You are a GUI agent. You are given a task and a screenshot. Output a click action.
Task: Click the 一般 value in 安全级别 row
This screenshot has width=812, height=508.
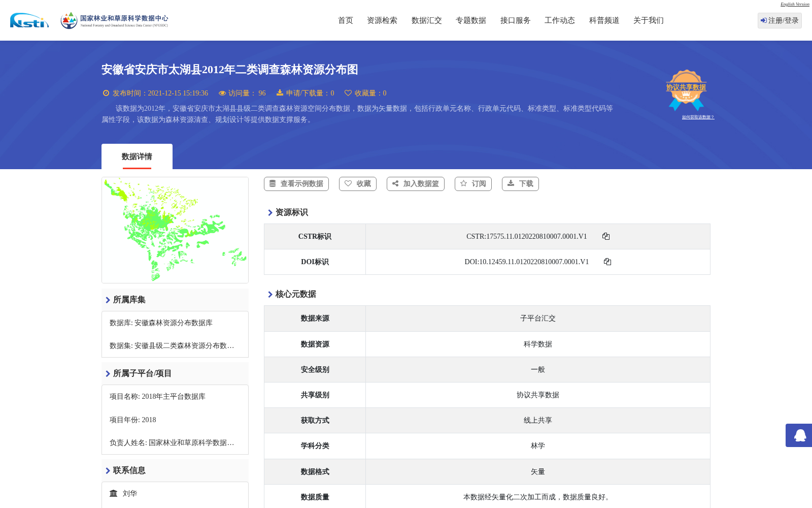pyautogui.click(x=537, y=370)
